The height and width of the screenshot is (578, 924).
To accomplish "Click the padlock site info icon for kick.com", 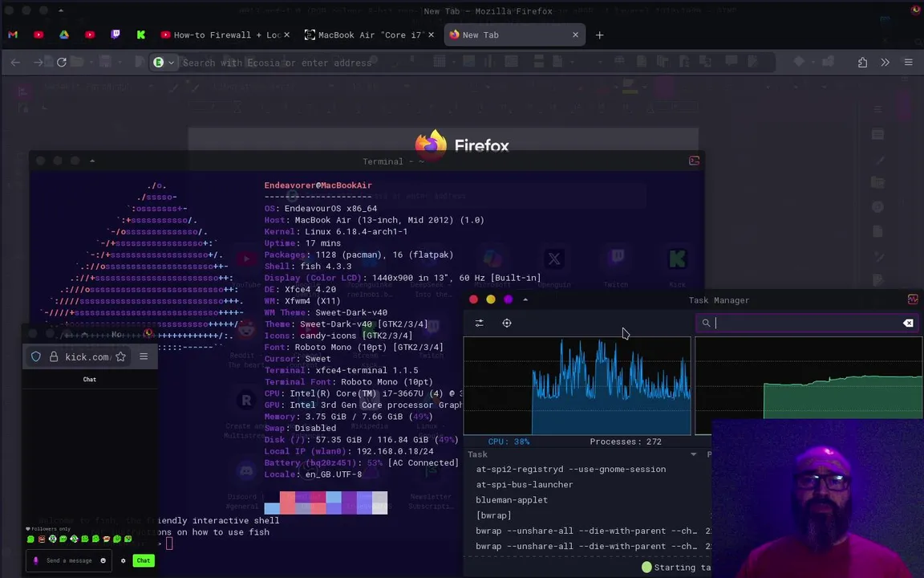I will (x=54, y=356).
